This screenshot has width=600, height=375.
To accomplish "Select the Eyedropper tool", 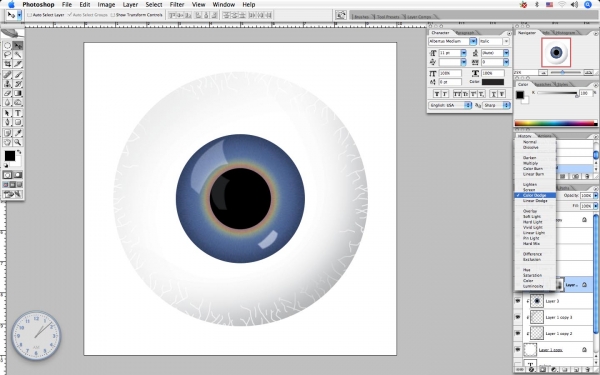I will (x=18, y=133).
